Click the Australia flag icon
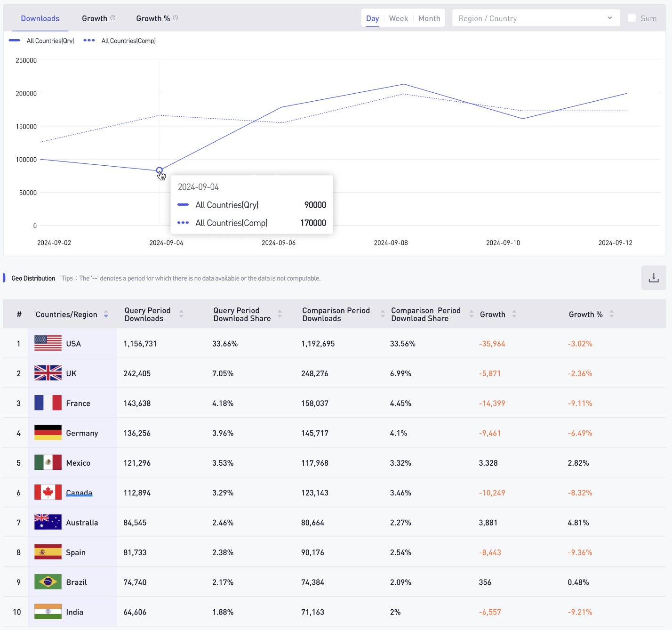672x630 pixels. click(48, 522)
